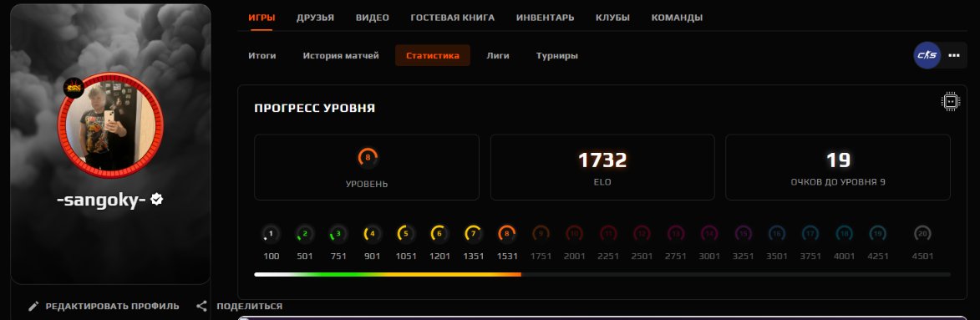Click the level 14 icon above 3001
This screenshot has height=320, width=980.
click(x=709, y=235)
